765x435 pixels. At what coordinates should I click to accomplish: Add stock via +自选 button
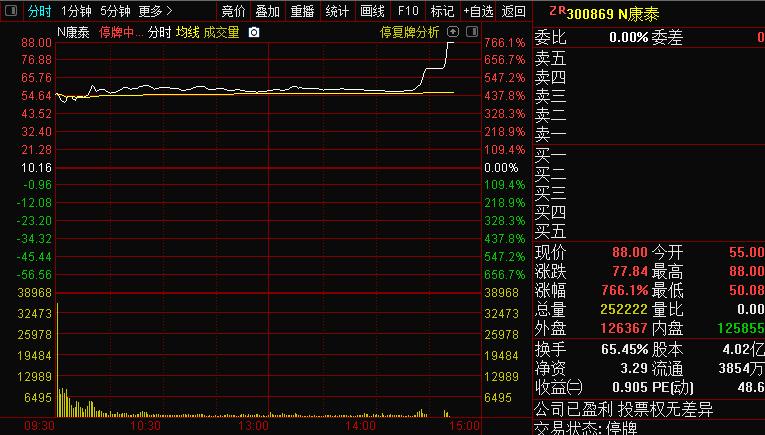point(478,11)
